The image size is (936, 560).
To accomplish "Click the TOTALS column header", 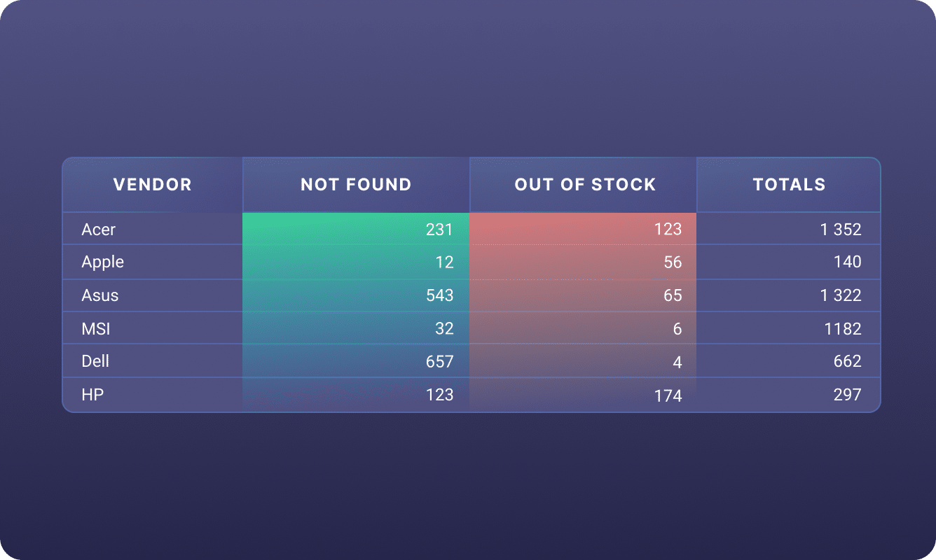I will coord(789,185).
